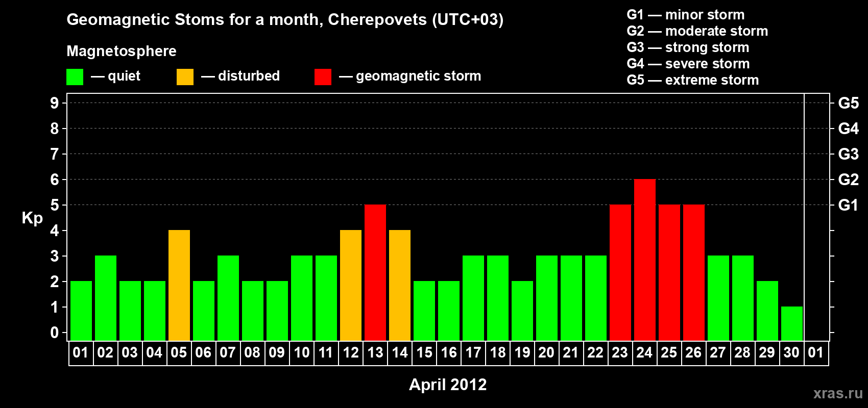Image resolution: width=868 pixels, height=408 pixels.
Task: Click the date label 28 on axis
Action: click(742, 352)
